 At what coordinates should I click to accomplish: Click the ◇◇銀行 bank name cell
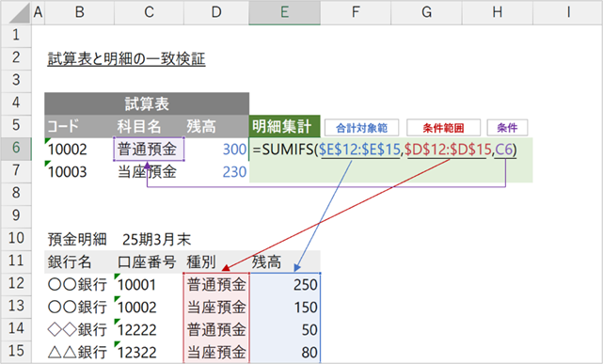(x=79, y=329)
